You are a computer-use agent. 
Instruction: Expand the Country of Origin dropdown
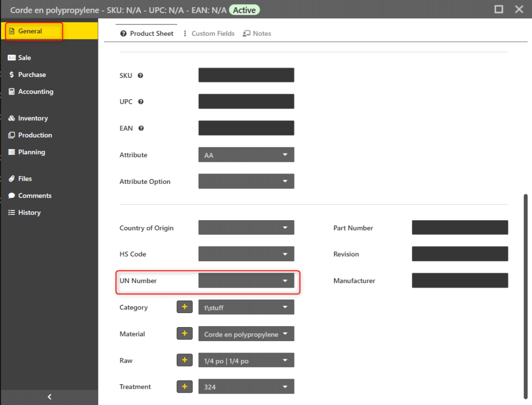tap(246, 227)
